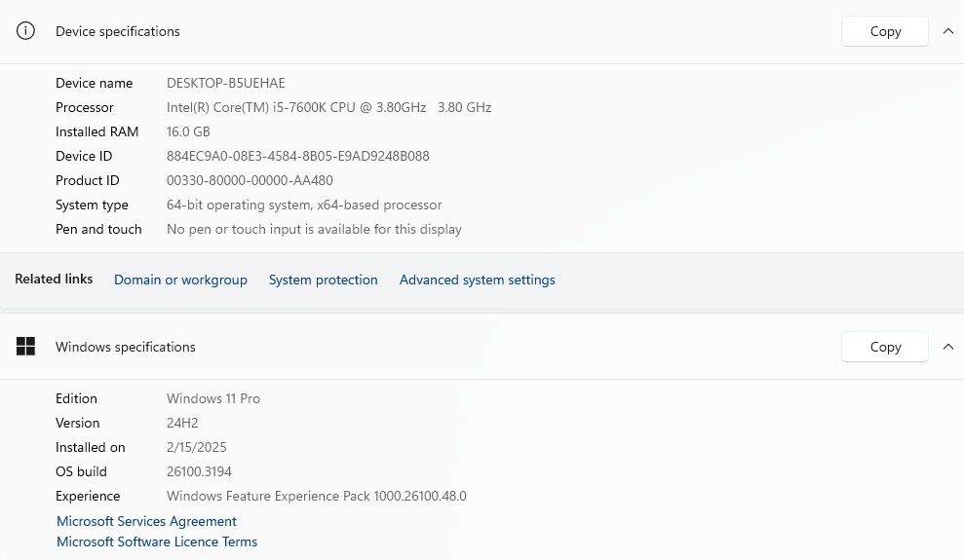
Task: Select the Product ID 00330-80000-00000-AA480
Action: pos(250,180)
